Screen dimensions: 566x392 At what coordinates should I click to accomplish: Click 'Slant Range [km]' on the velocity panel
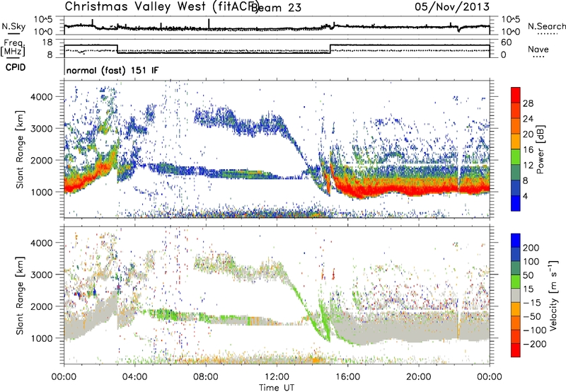tap(20, 295)
